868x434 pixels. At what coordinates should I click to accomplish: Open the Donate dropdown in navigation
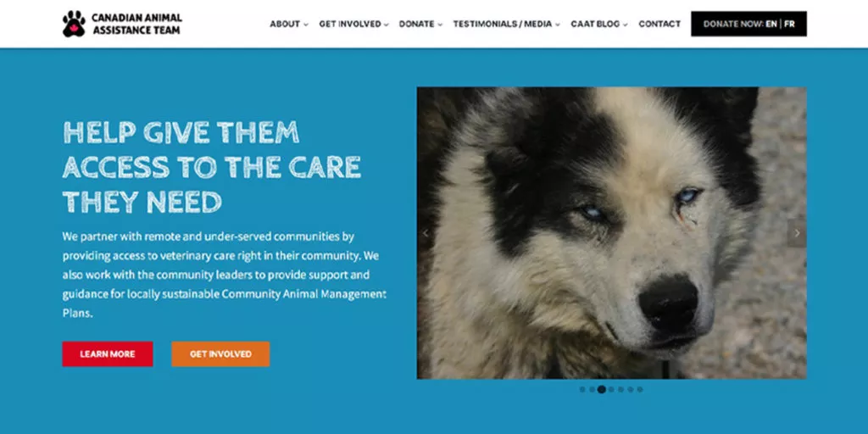click(x=420, y=24)
